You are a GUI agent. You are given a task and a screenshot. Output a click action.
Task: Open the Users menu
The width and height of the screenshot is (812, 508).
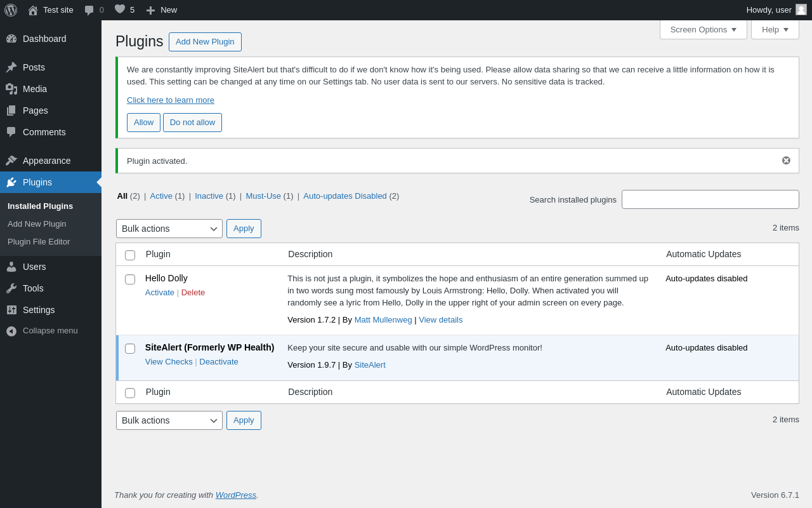point(51,267)
